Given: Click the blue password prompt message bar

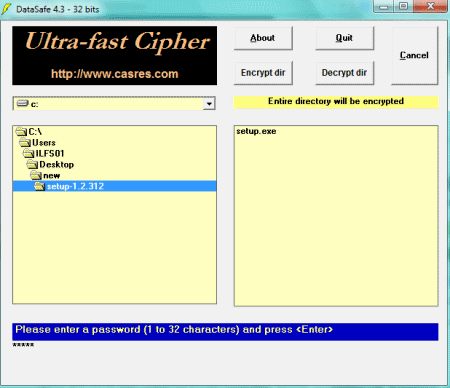Looking at the screenshot, I should tap(225, 331).
